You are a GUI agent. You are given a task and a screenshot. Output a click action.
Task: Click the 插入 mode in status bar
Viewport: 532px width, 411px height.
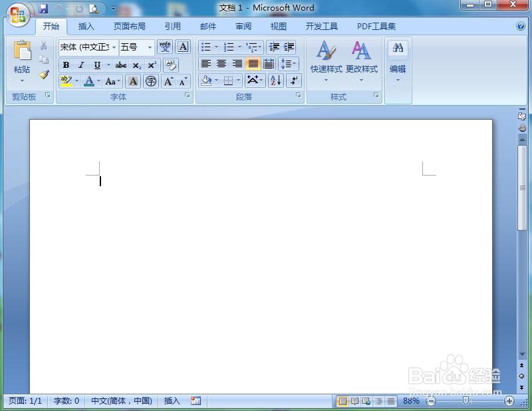(172, 401)
